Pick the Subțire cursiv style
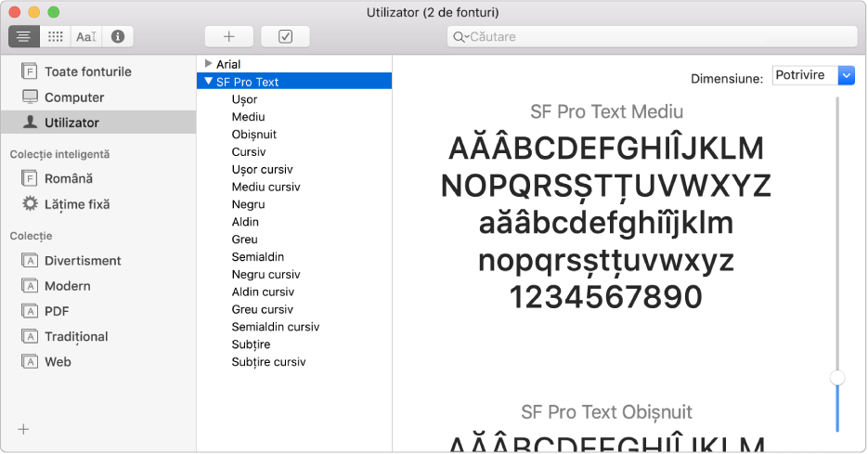This screenshot has width=868, height=454. [268, 362]
